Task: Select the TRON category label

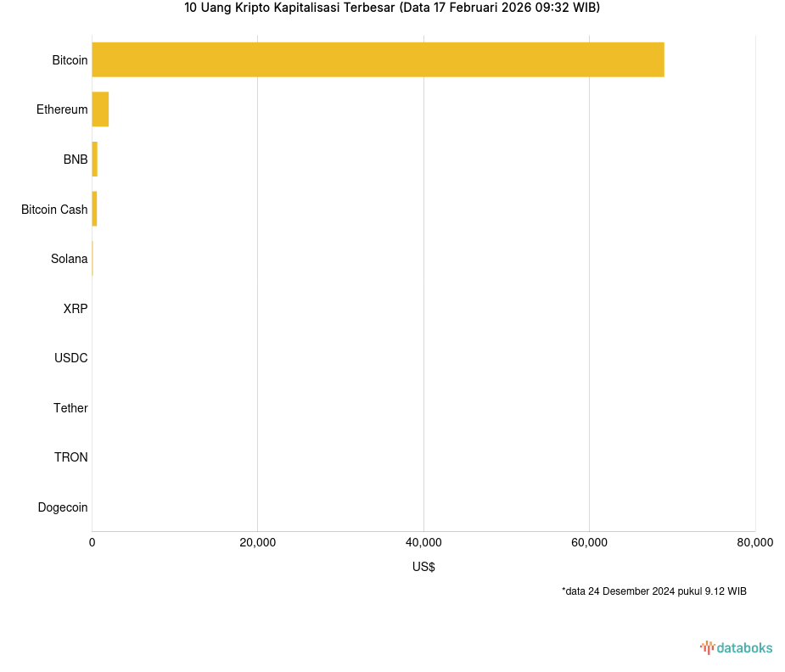Action: point(71,457)
